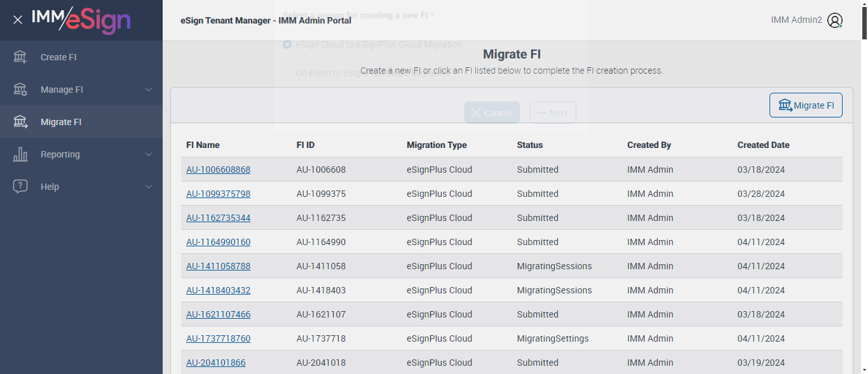Click eSign Tenant Manager portal title
This screenshot has height=374, width=868.
(x=266, y=20)
